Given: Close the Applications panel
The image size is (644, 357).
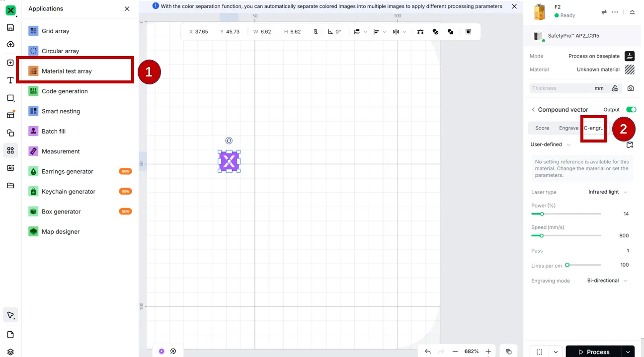Looking at the screenshot, I should click(x=127, y=9).
